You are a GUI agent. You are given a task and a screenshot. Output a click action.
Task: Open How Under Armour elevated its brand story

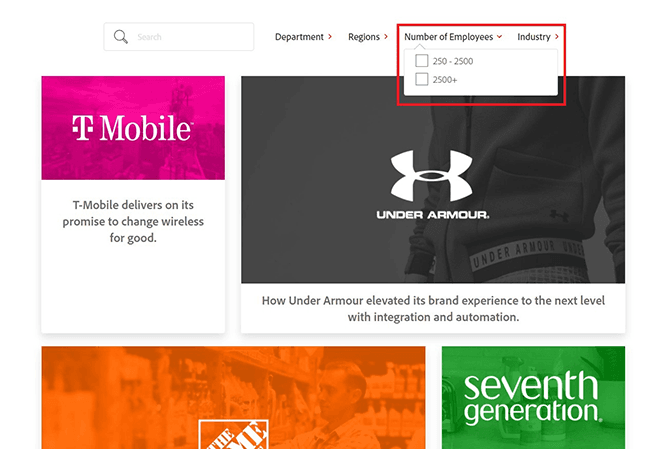click(433, 308)
